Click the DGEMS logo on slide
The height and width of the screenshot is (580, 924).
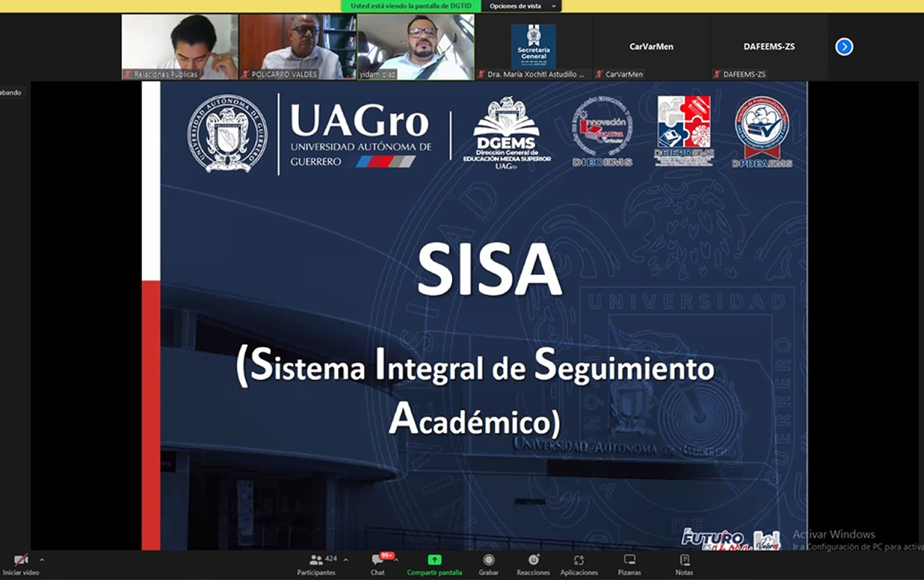point(507,133)
